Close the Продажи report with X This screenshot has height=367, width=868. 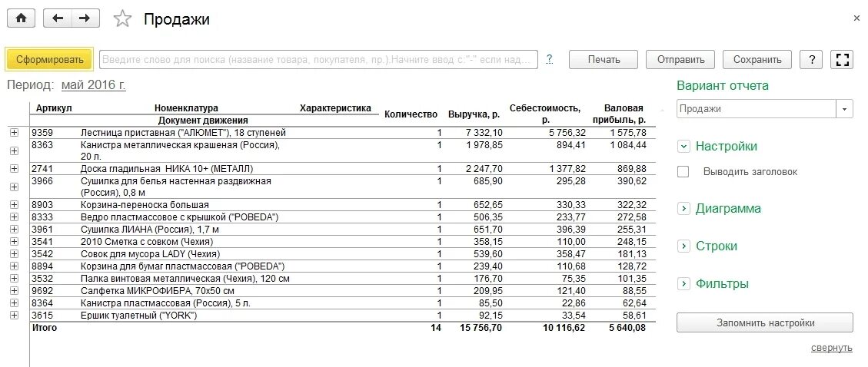856,18
